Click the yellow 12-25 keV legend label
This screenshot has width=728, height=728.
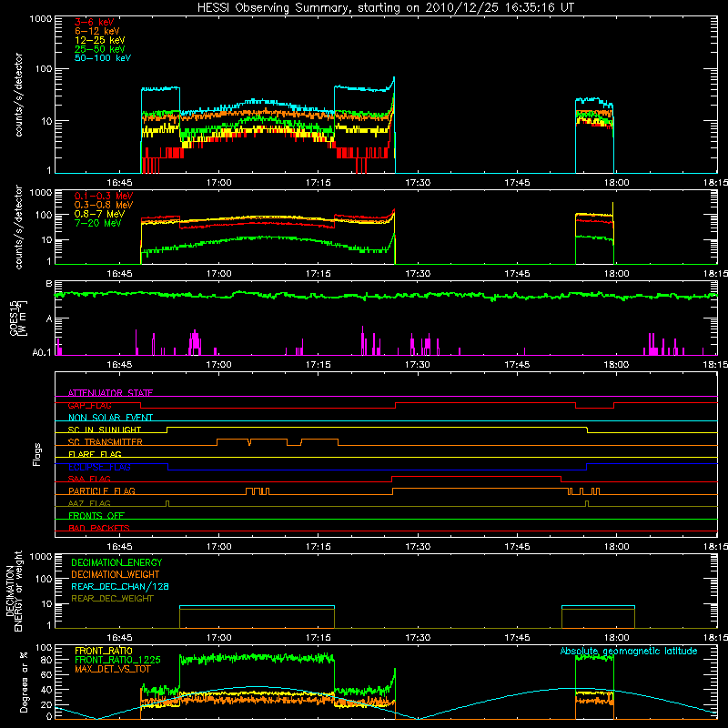coord(100,40)
